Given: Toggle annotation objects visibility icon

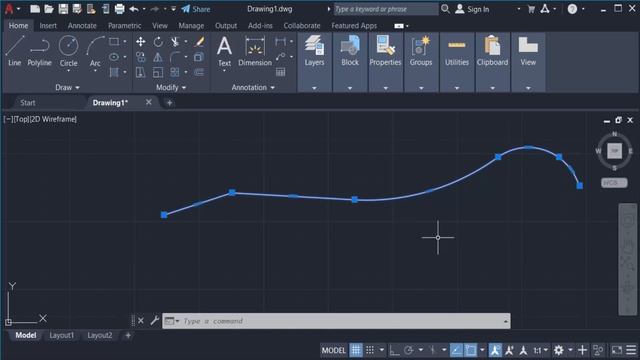Looking at the screenshot, I should [496, 350].
